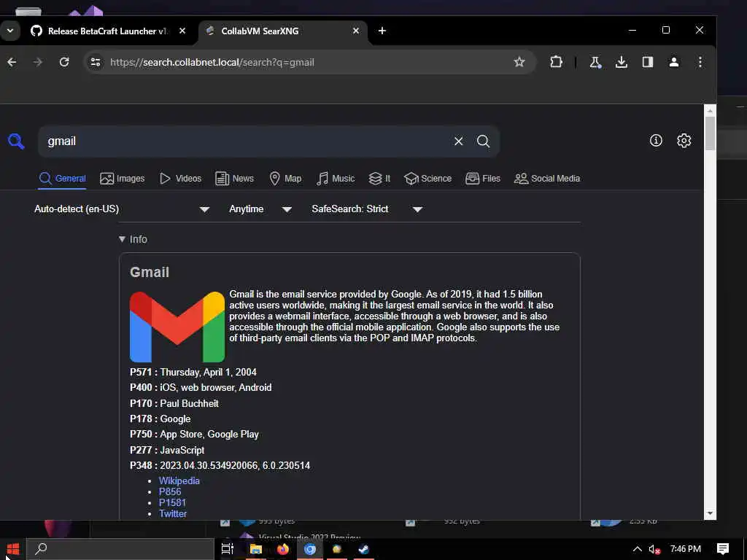
Task: Open the P856 link
Action: pos(169,491)
